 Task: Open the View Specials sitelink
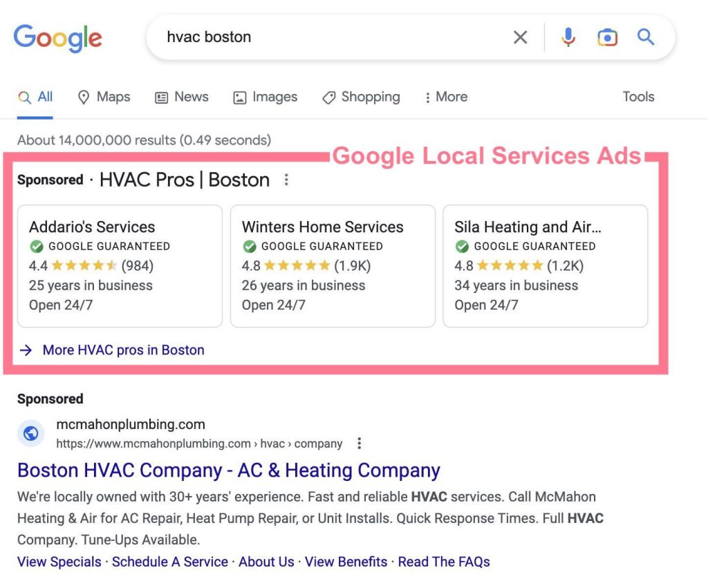click(59, 562)
